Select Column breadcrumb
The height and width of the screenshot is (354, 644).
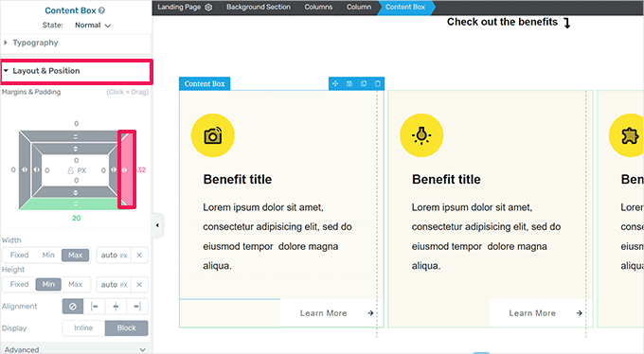(359, 8)
